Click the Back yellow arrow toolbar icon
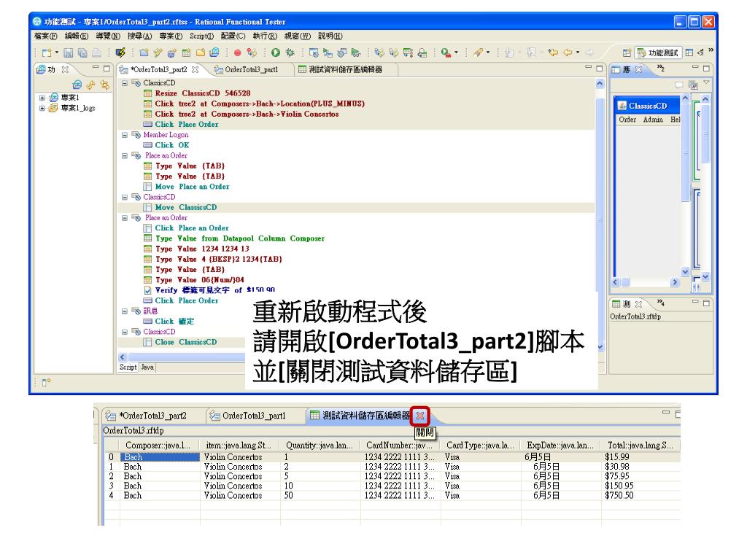Screen dimensions: 747x560 coord(568,52)
